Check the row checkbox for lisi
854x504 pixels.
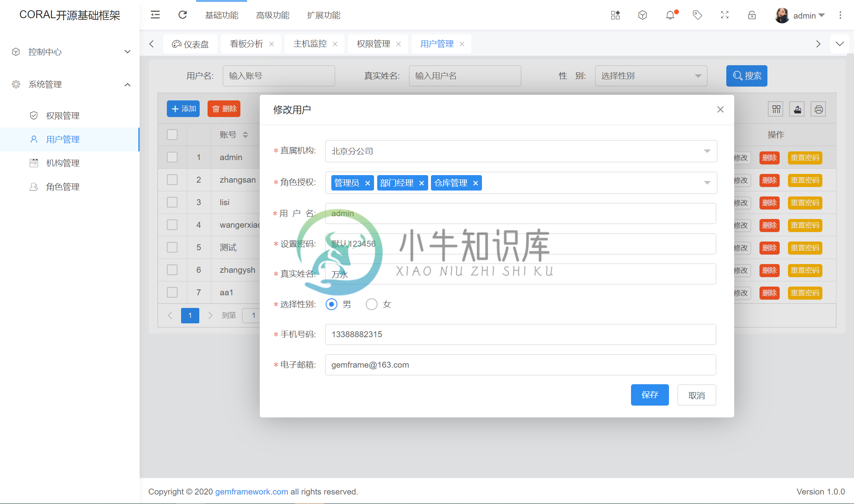(172, 202)
